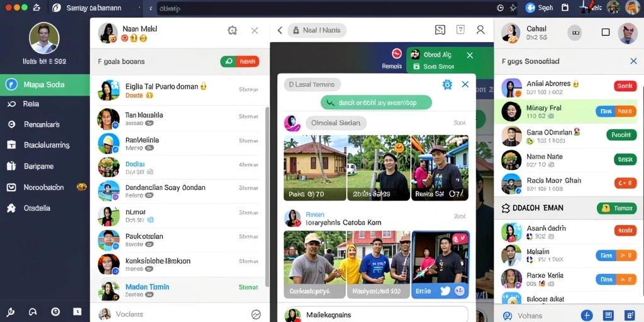The width and height of the screenshot is (644, 322).
Task: Click the red circular Remola icon
Action: 396,54
